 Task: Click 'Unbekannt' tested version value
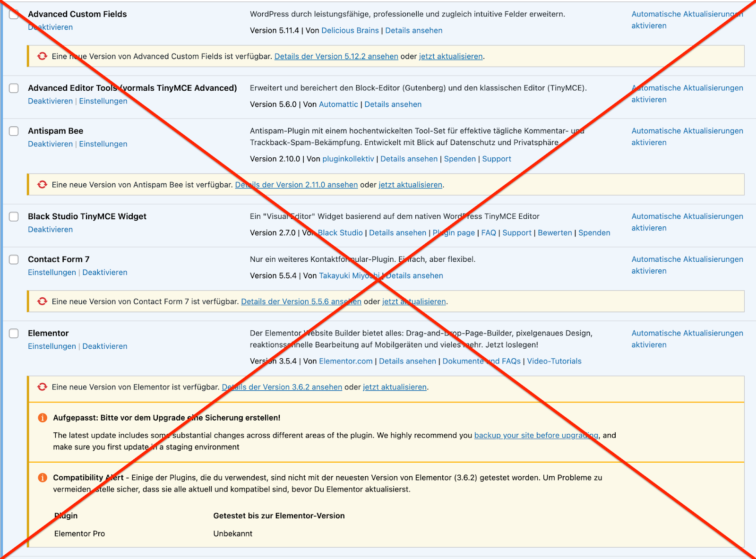pyautogui.click(x=233, y=534)
